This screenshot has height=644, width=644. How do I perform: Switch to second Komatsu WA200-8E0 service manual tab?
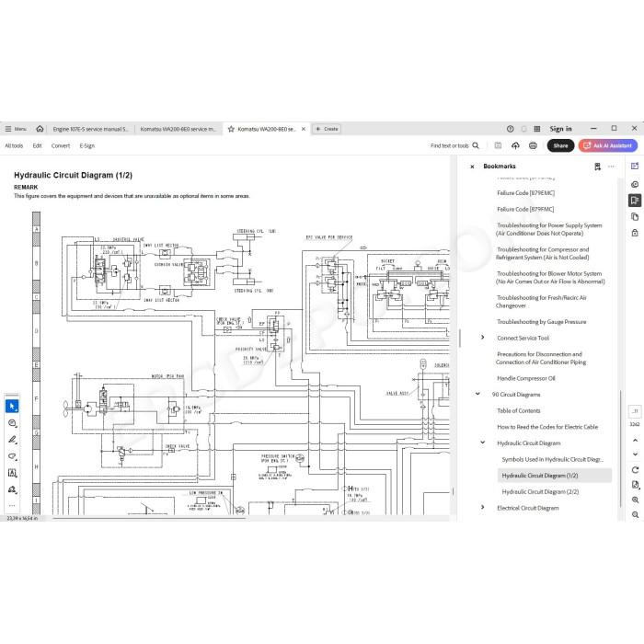point(178,129)
